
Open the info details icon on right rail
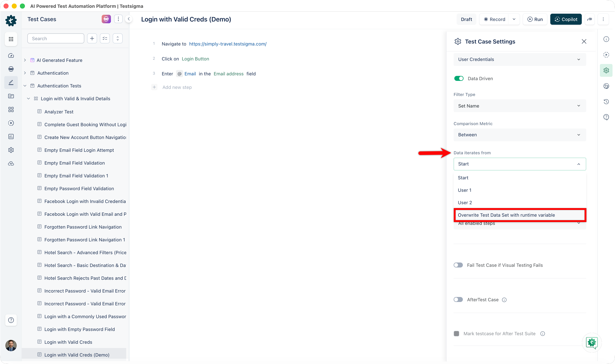(606, 39)
